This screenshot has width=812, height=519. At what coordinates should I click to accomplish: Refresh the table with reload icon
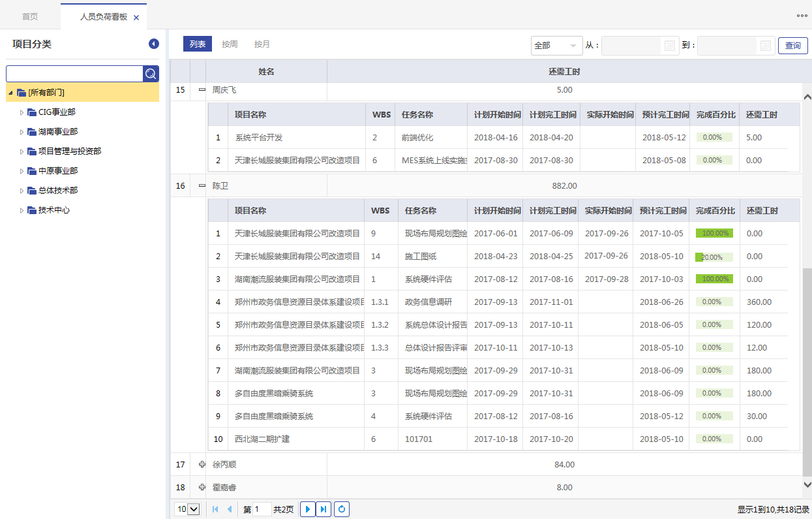342,509
